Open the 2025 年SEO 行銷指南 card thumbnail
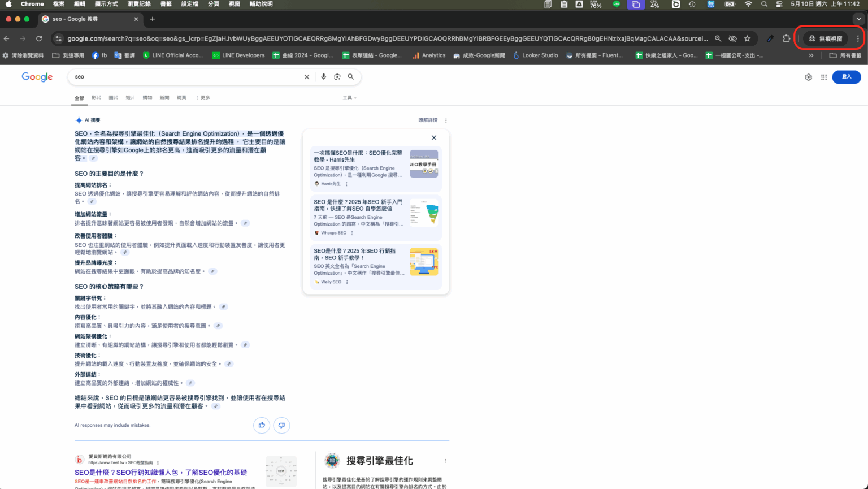This screenshot has width=868, height=489. (424, 262)
